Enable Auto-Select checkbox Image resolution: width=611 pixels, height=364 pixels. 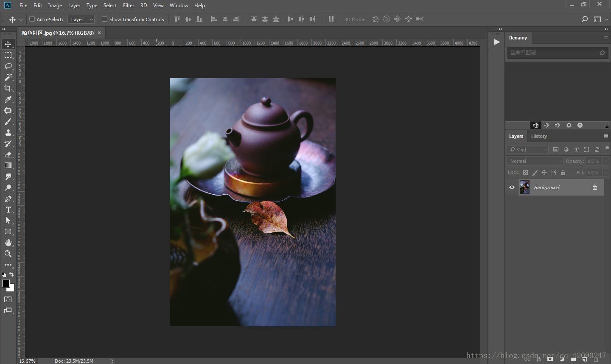32,19
